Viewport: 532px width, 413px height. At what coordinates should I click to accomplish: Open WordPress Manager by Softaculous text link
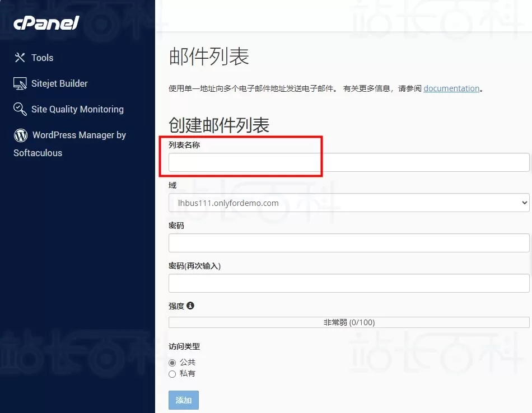click(x=79, y=135)
